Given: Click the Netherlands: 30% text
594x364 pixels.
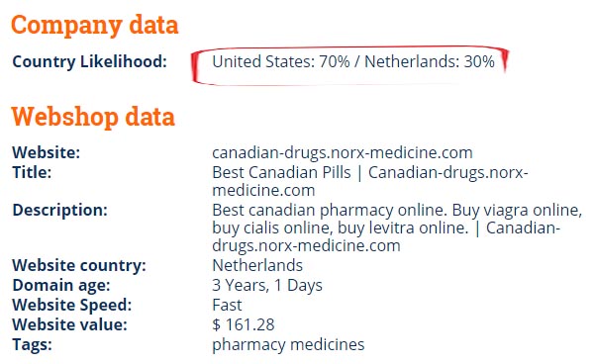Looking at the screenshot, I should click(430, 61).
